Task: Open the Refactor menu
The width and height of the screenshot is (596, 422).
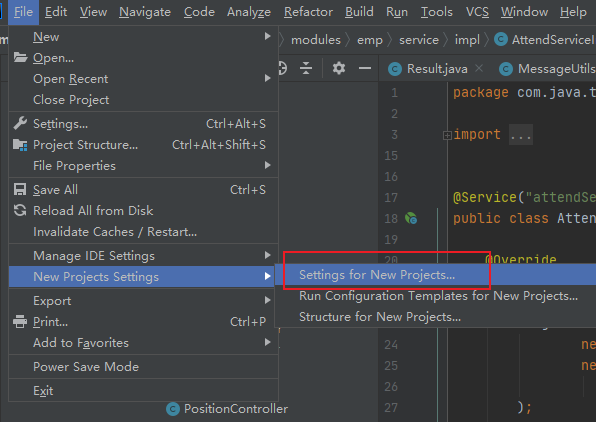Action: [x=308, y=12]
